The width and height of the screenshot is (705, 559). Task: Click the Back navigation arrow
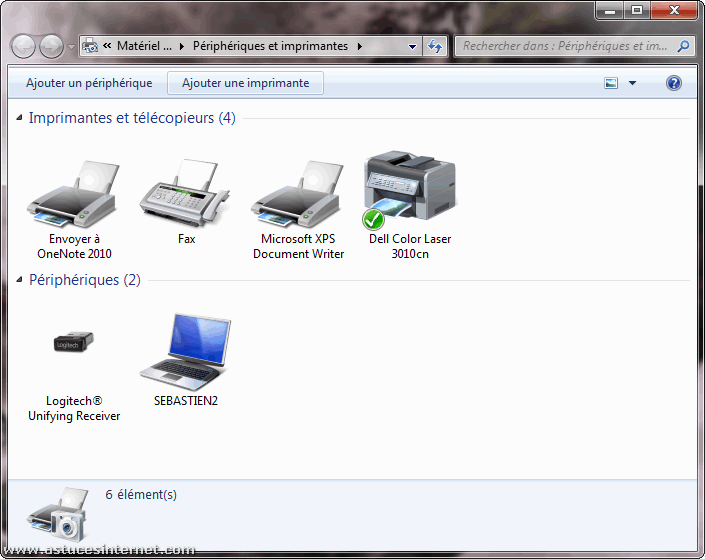[x=23, y=46]
